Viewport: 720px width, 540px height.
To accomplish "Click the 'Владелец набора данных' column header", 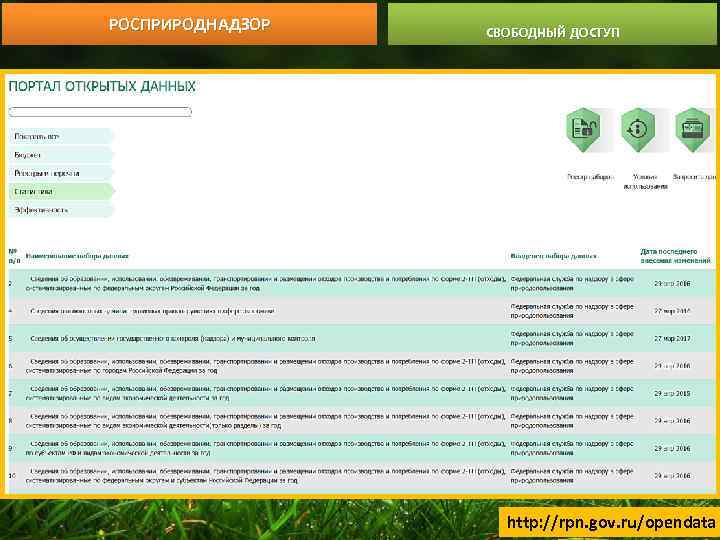I will (x=553, y=256).
